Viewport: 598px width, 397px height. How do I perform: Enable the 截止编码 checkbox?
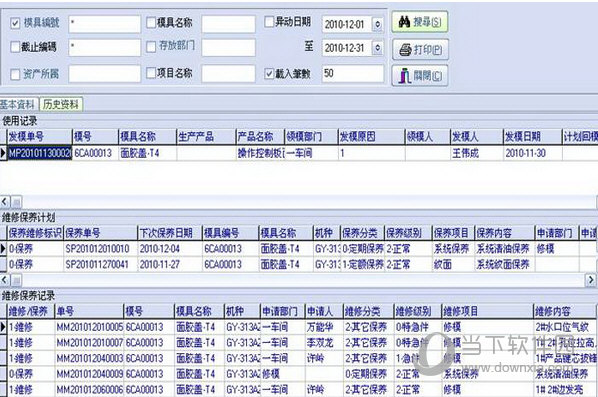(15, 47)
